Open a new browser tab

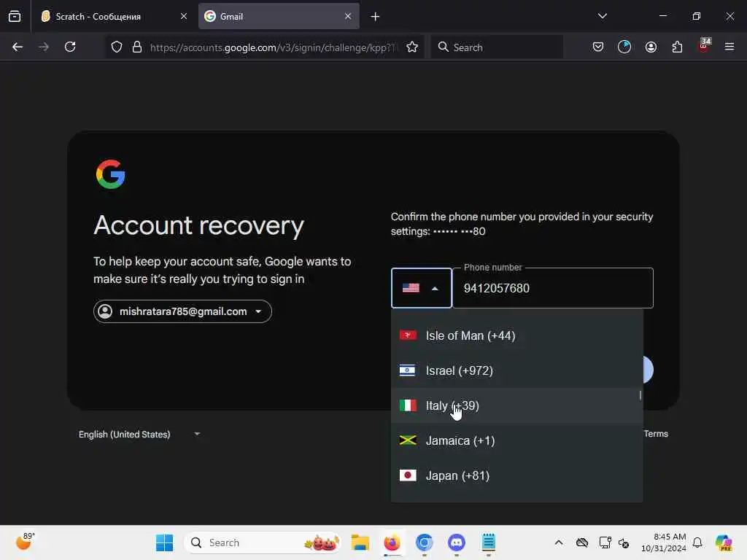pos(376,17)
